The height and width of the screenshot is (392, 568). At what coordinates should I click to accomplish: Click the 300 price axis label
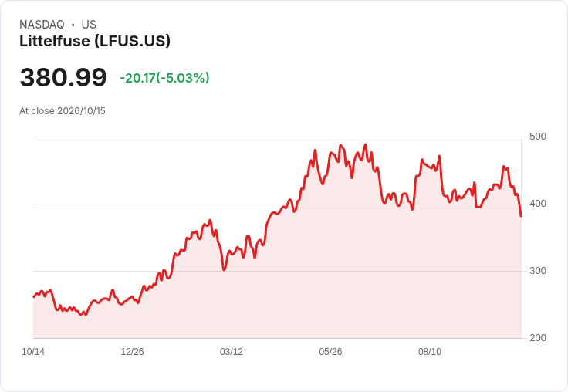pyautogui.click(x=538, y=271)
